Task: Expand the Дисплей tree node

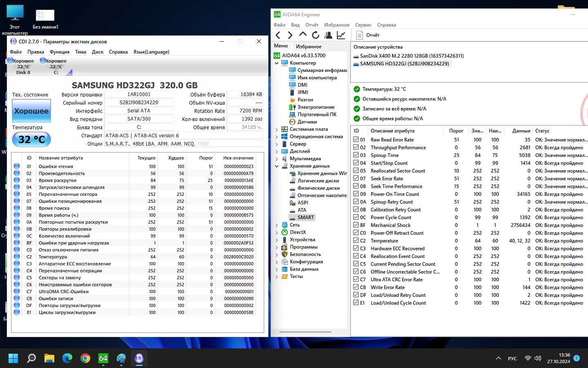Action: (276, 152)
